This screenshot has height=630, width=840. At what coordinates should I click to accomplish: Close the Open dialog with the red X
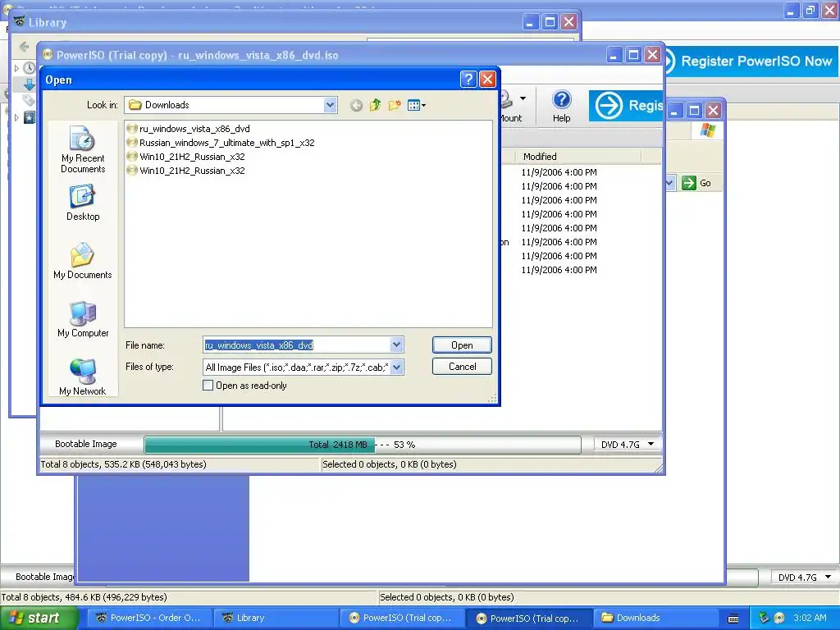pos(487,80)
